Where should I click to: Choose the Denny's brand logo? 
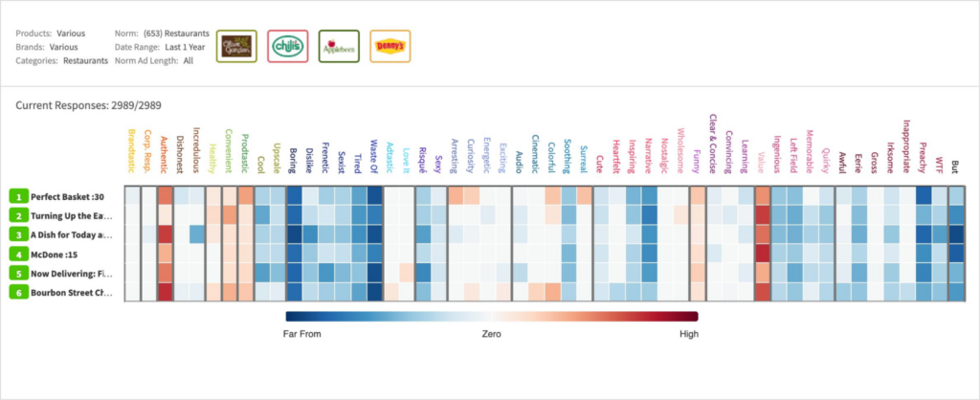[390, 46]
